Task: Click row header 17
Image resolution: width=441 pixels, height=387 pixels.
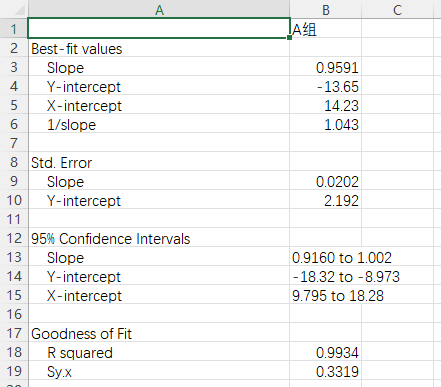Action: (14, 333)
